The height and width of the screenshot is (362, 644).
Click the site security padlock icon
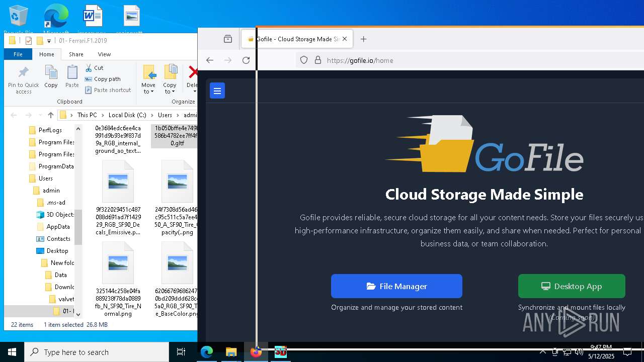coord(317,60)
